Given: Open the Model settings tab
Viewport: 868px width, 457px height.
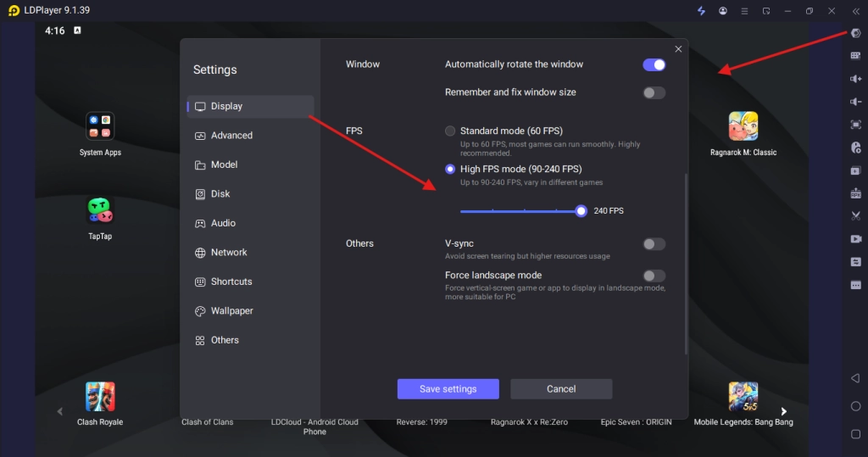Looking at the screenshot, I should (x=250, y=164).
